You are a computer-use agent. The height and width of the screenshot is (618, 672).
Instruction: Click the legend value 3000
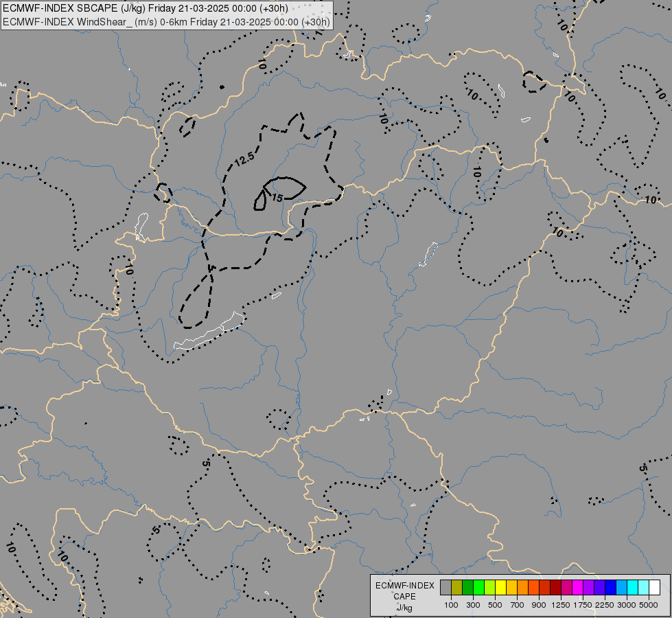627,605
